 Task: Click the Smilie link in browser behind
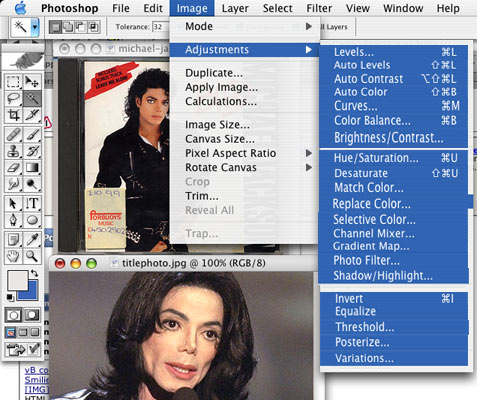[x=37, y=380]
